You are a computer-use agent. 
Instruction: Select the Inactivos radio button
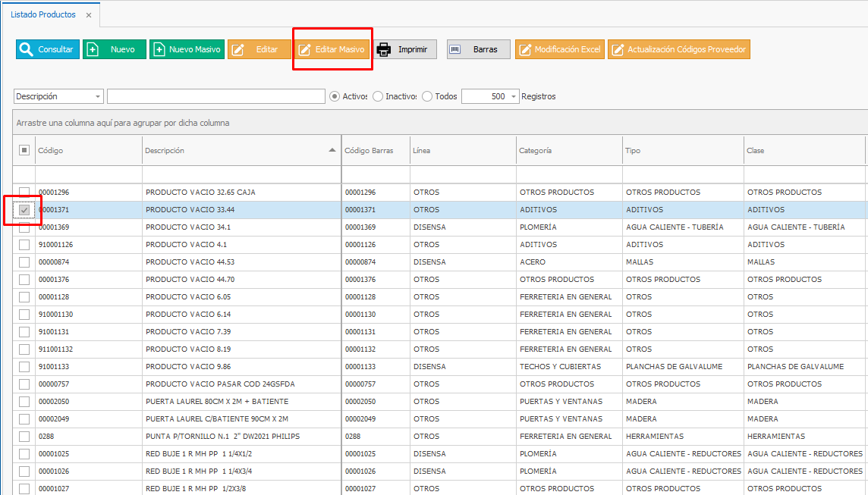378,97
